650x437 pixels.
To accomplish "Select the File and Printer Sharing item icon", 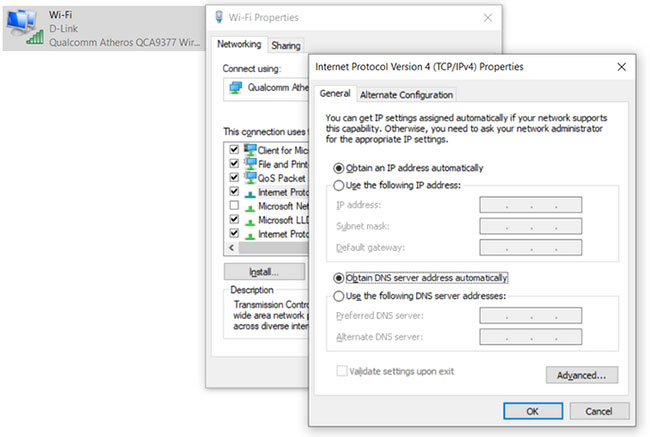I will point(250,164).
